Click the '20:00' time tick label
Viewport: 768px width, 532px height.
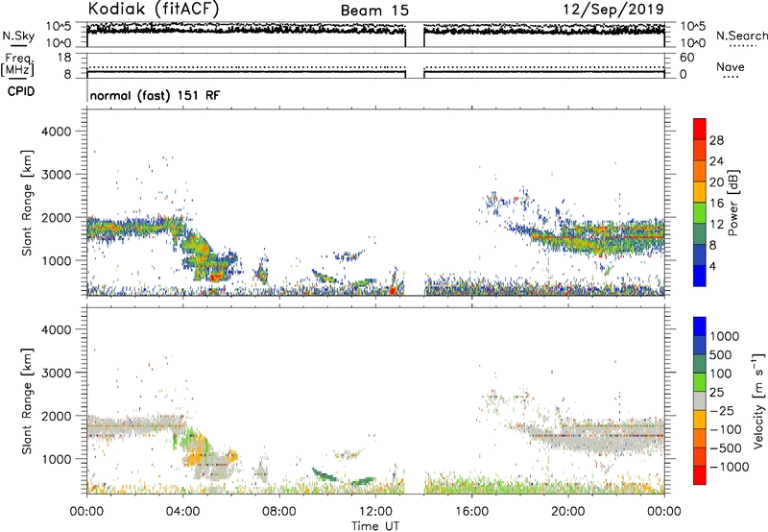pos(567,512)
